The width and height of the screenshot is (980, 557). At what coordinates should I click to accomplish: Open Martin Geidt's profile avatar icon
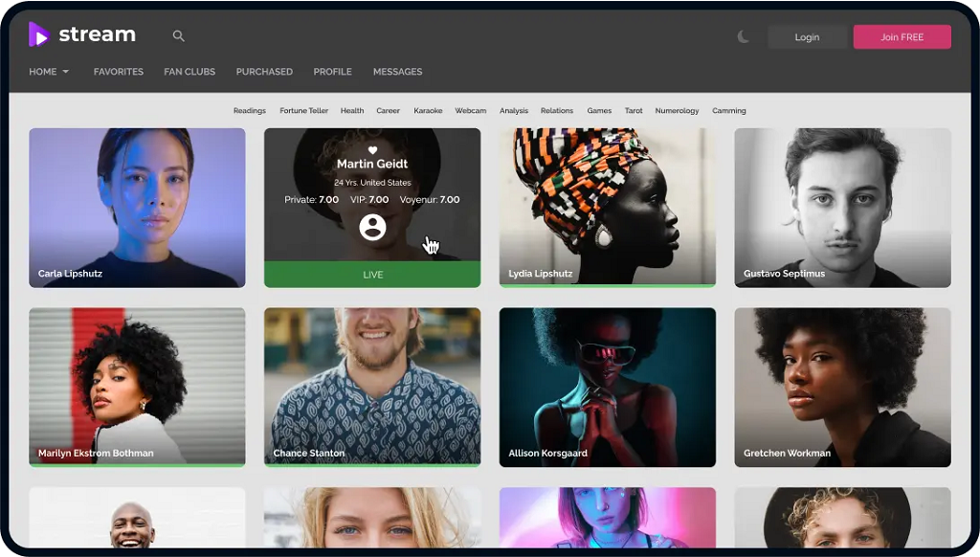pos(372,228)
